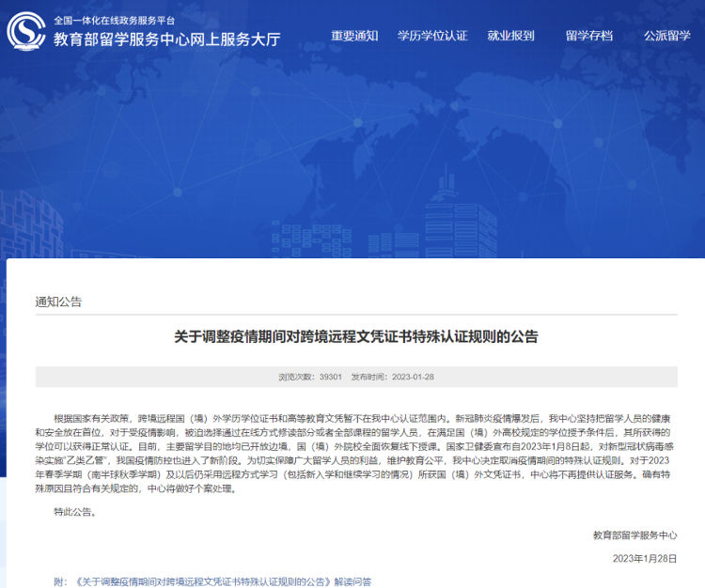Click the announcement body paragraph text
The height and width of the screenshot is (588, 705).
click(x=354, y=454)
